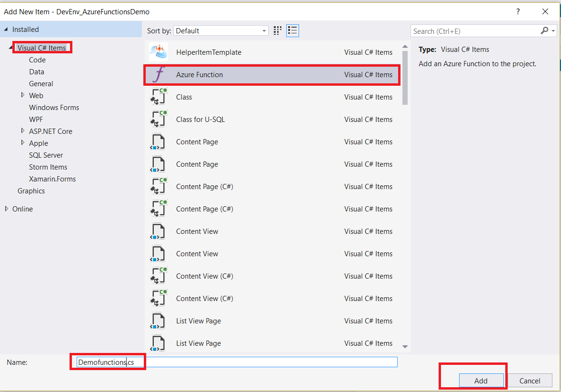561x392 pixels.
Task: Select the HelperItemTemplate item
Action: 272,52
